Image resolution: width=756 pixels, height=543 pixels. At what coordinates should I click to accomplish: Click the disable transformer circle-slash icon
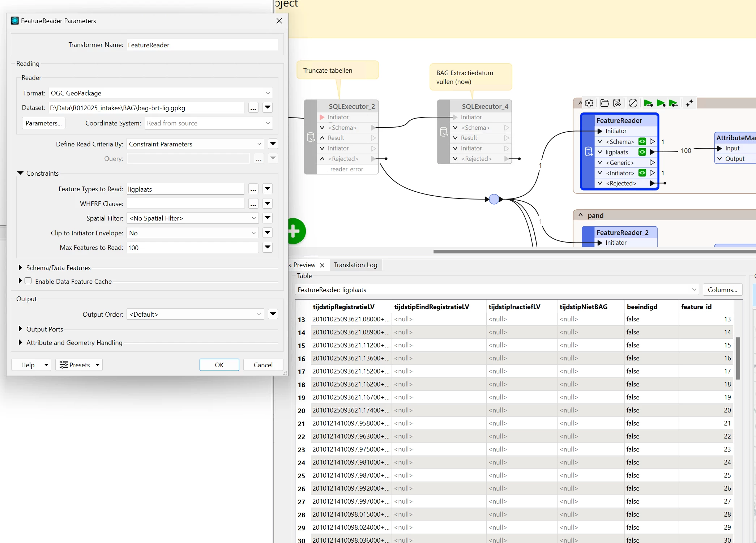pyautogui.click(x=633, y=103)
